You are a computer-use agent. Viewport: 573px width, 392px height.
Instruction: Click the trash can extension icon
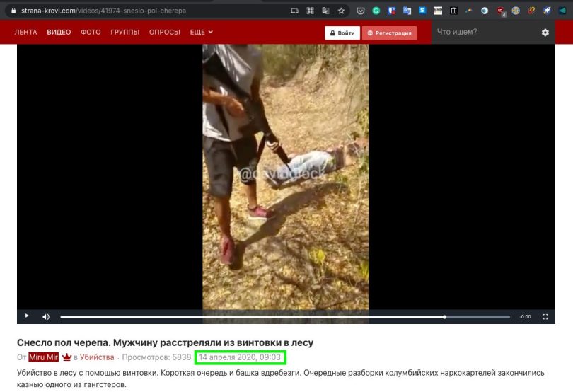point(453,11)
